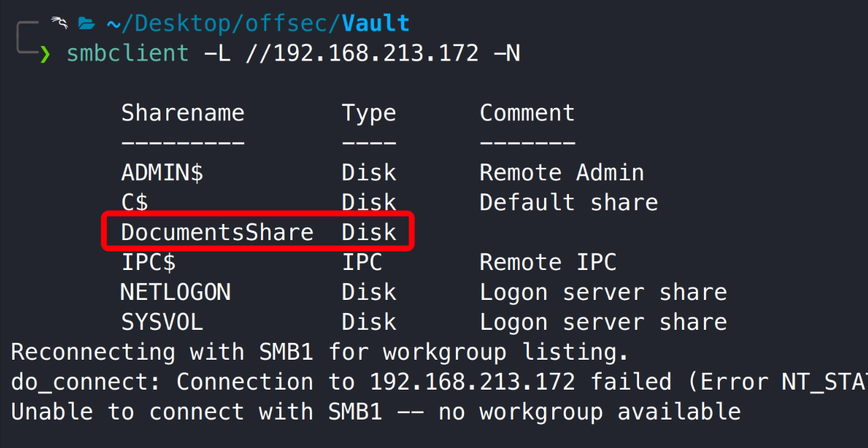
Task: Select the NETLOGON share name
Action: (x=175, y=293)
